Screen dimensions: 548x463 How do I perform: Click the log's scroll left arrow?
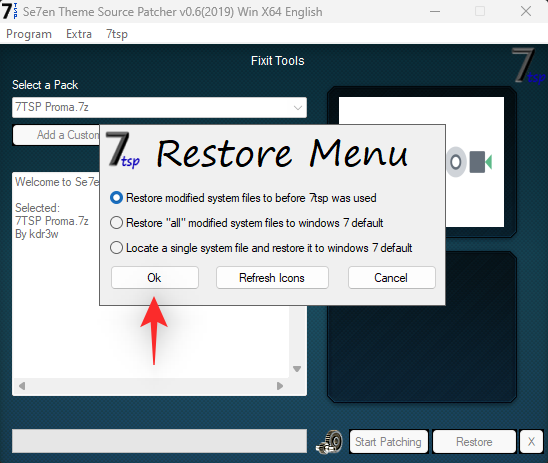click(x=22, y=386)
